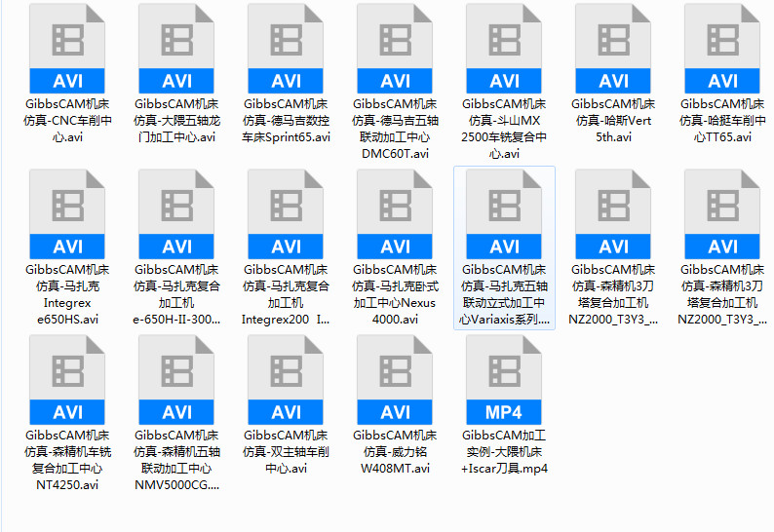This screenshot has width=774, height=532.
Task: Select the highlighted 马扎克五轴联动立式加工中心Variaxis file icon
Action: [x=504, y=214]
